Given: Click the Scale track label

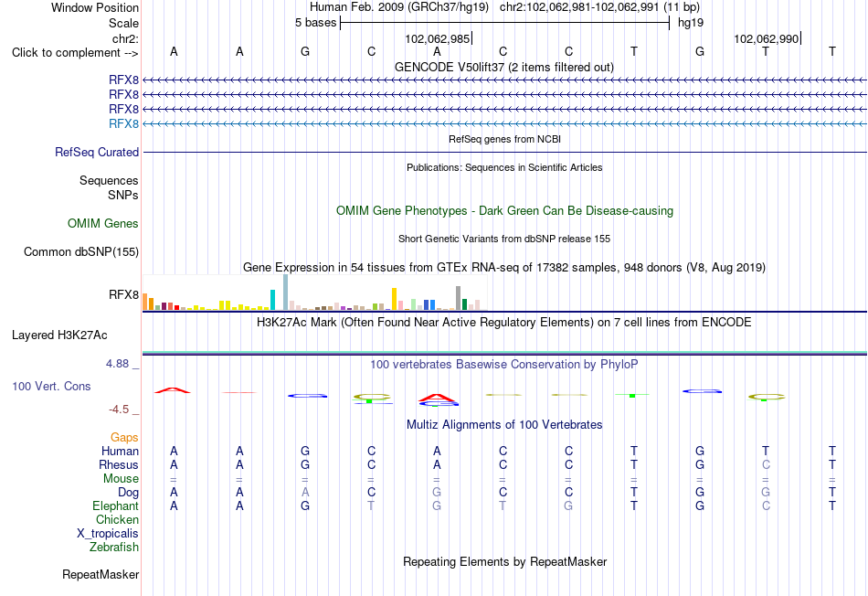Looking at the screenshot, I should 123,23.
